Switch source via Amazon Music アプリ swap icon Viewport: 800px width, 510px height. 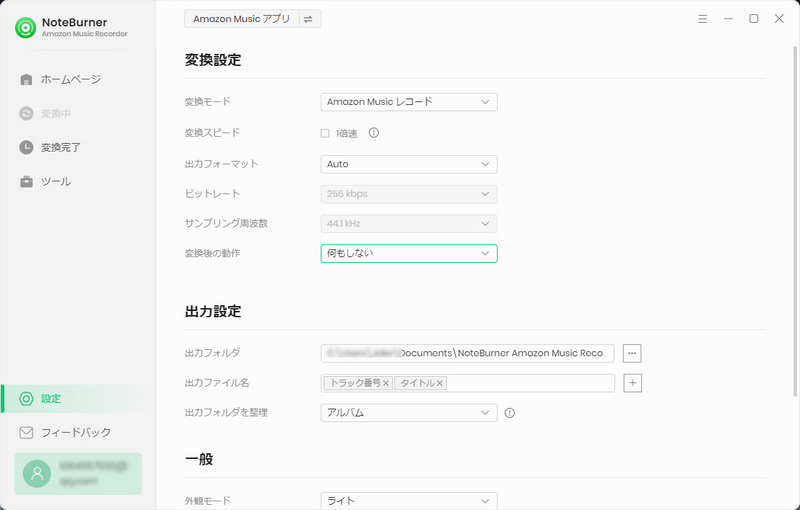pyautogui.click(x=308, y=19)
